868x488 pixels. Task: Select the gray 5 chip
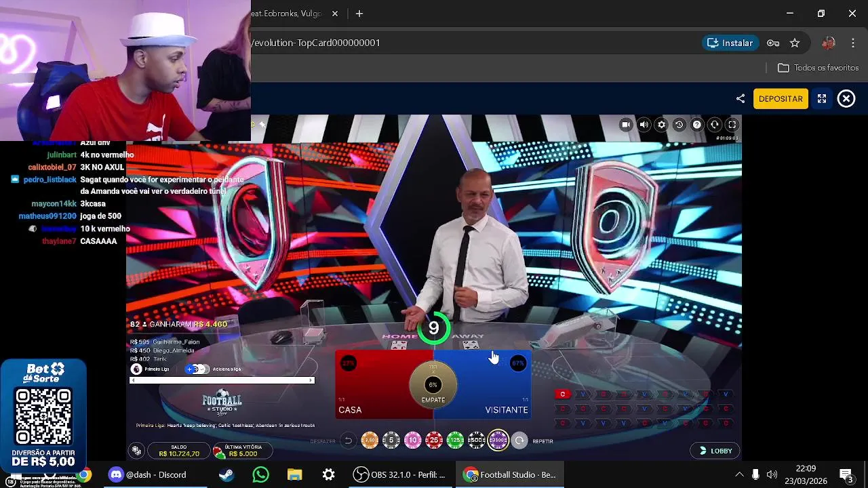pos(391,441)
